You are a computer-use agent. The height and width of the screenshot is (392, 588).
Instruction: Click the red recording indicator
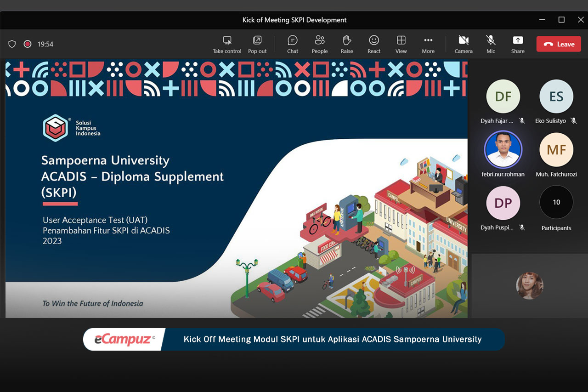[x=27, y=44]
